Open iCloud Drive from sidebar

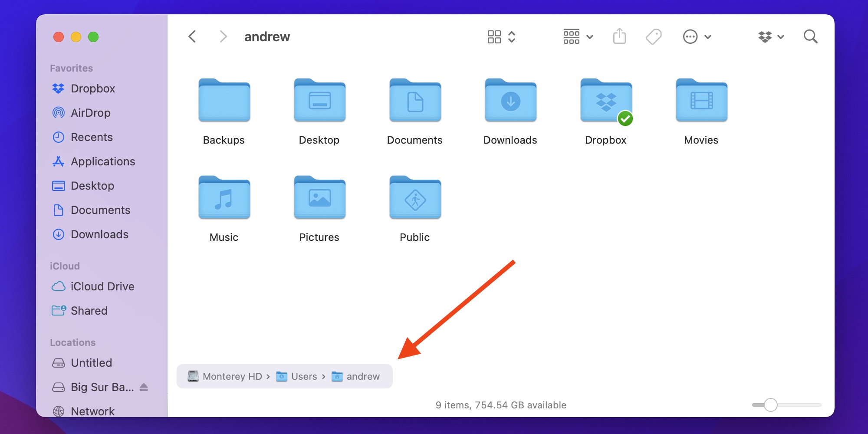(102, 286)
